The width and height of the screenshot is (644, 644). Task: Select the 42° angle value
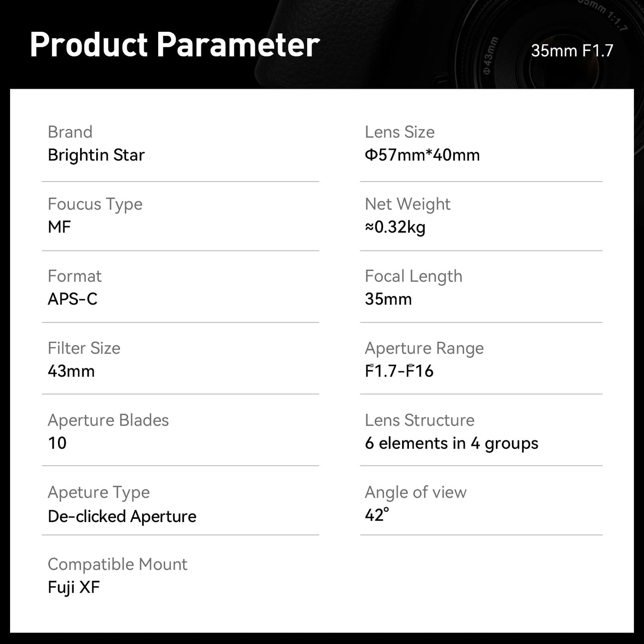[377, 515]
